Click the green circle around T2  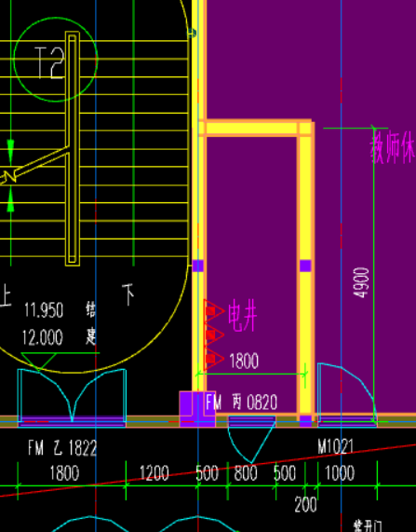56,60
